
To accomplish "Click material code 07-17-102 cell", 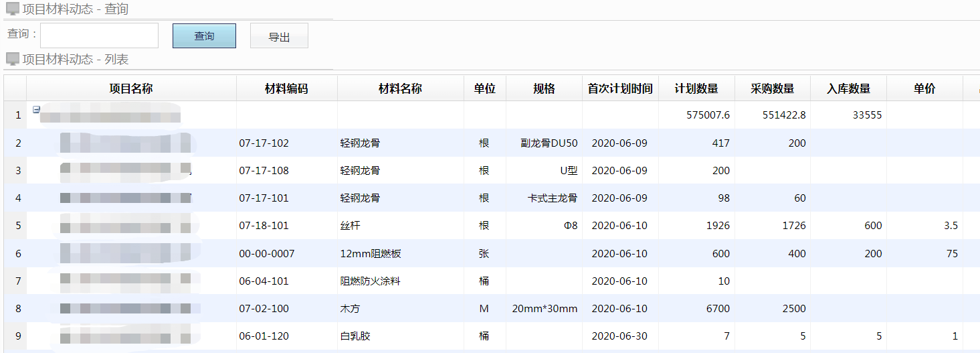I will 264,143.
